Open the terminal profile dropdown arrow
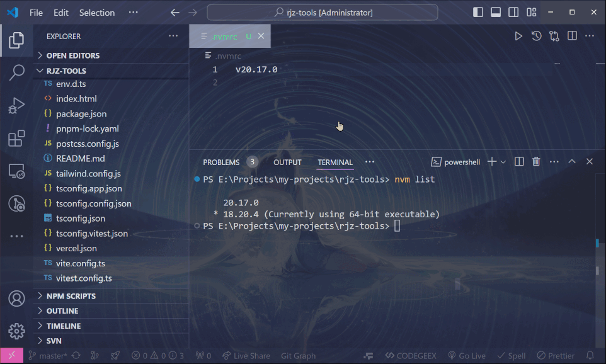 (504, 161)
